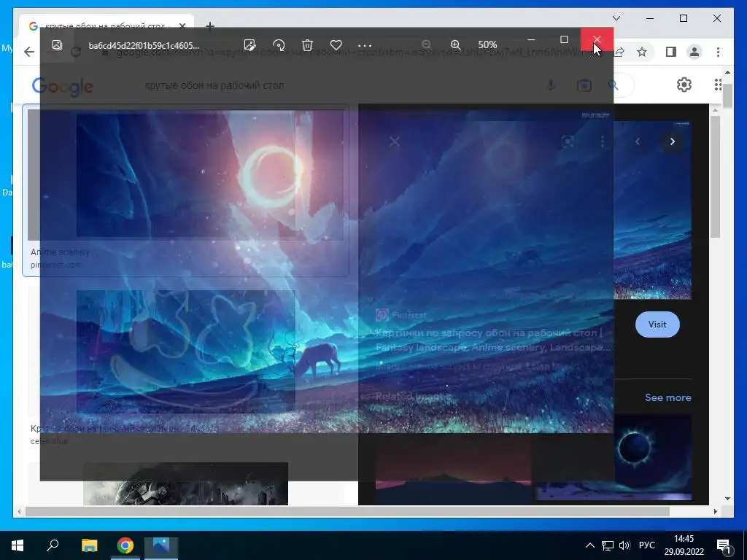747x560 pixels.
Task: Click the 50% zoom level text
Action: 487,44
